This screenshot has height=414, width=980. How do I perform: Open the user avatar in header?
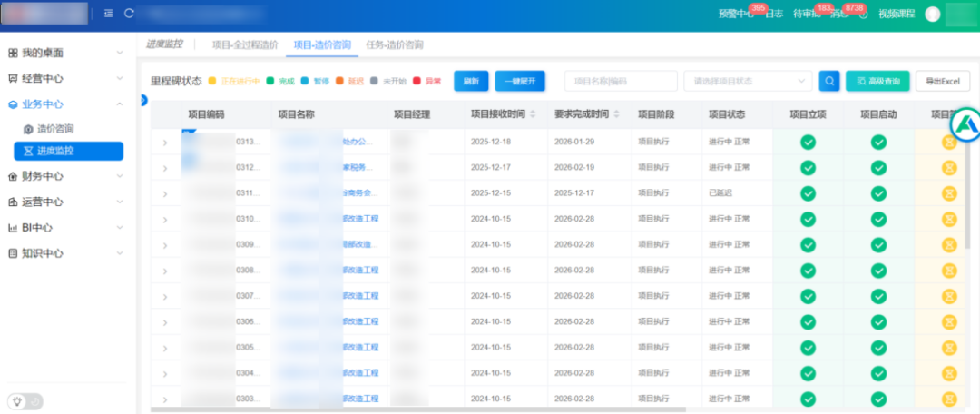pyautogui.click(x=932, y=14)
